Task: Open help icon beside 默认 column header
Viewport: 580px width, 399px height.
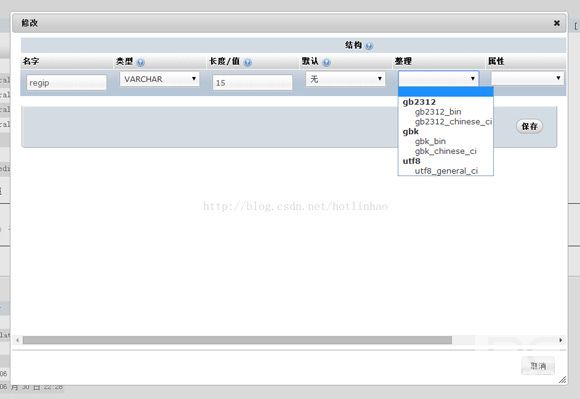Action: point(326,62)
